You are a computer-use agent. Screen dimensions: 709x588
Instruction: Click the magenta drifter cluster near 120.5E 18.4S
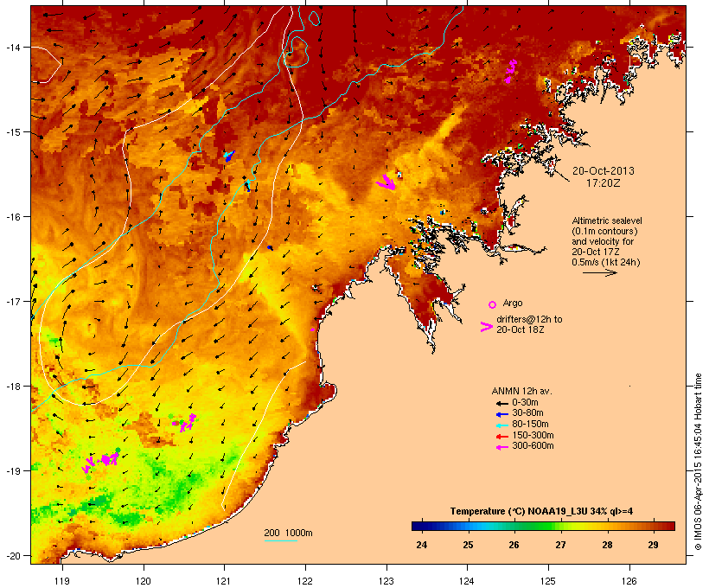pyautogui.click(x=185, y=423)
